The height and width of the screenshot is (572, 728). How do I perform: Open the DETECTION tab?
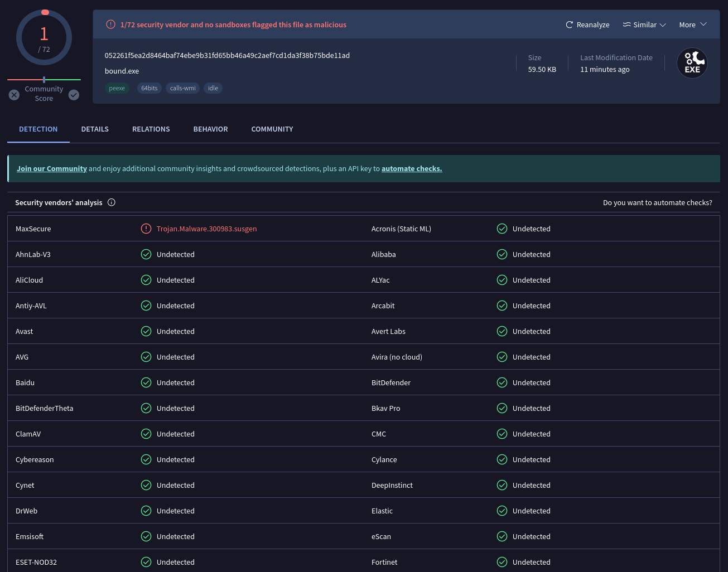click(x=38, y=129)
